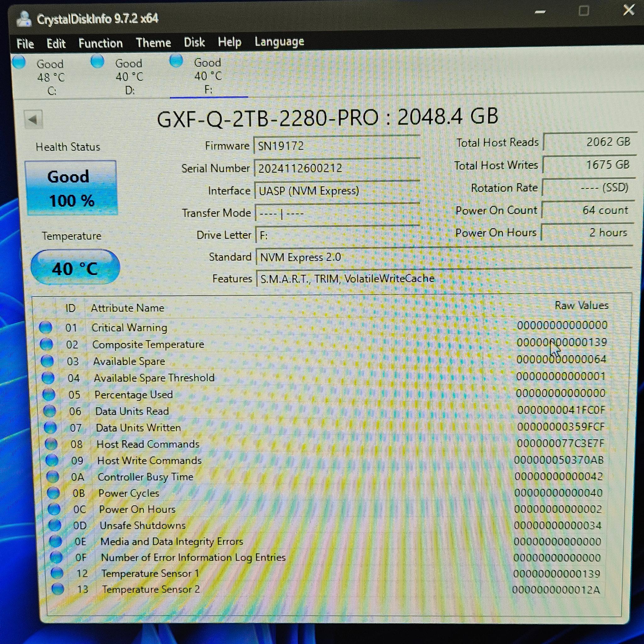Click the Features field

click(445, 278)
